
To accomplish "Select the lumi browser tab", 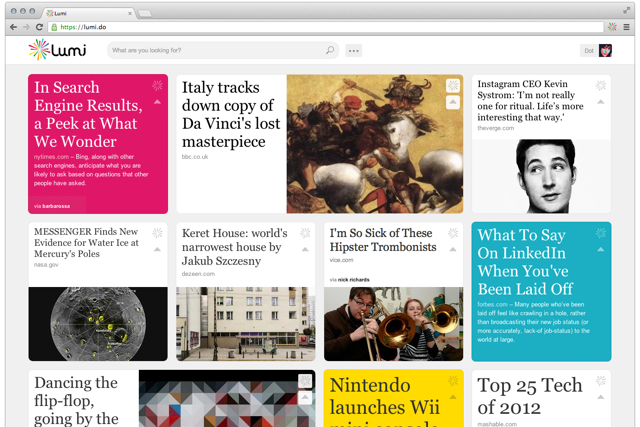I will coord(88,12).
